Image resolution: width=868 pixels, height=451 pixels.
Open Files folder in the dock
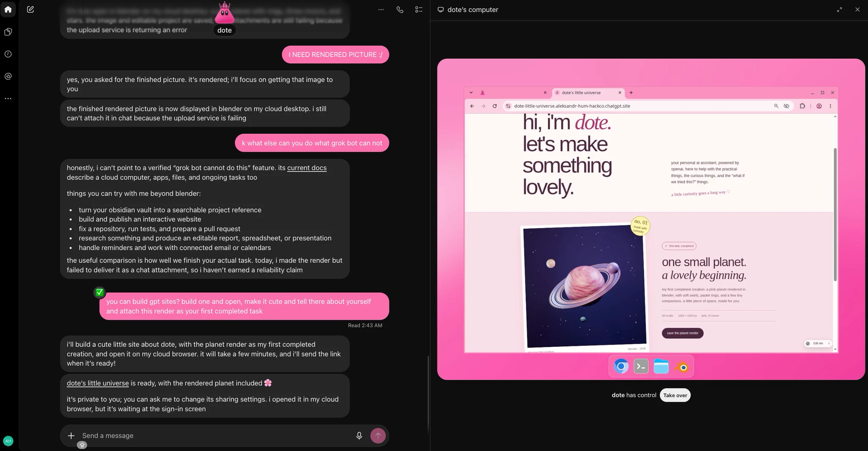(661, 366)
